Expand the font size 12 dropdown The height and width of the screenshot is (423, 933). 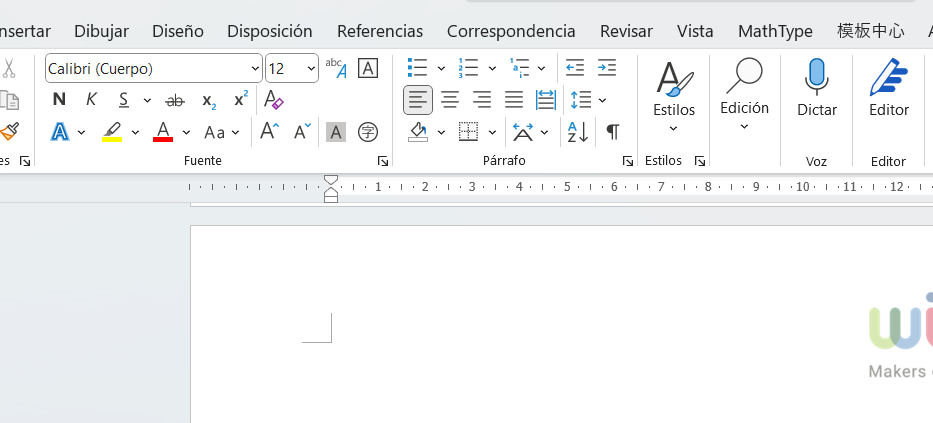click(311, 68)
